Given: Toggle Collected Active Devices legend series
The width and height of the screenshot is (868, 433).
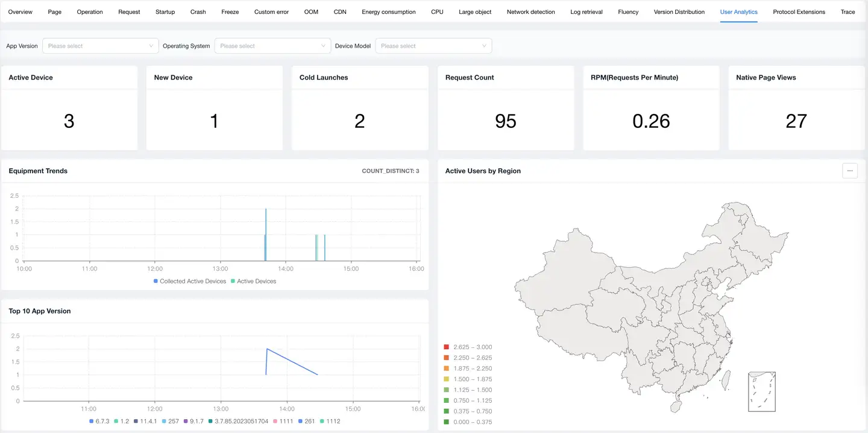Looking at the screenshot, I should [x=189, y=281].
